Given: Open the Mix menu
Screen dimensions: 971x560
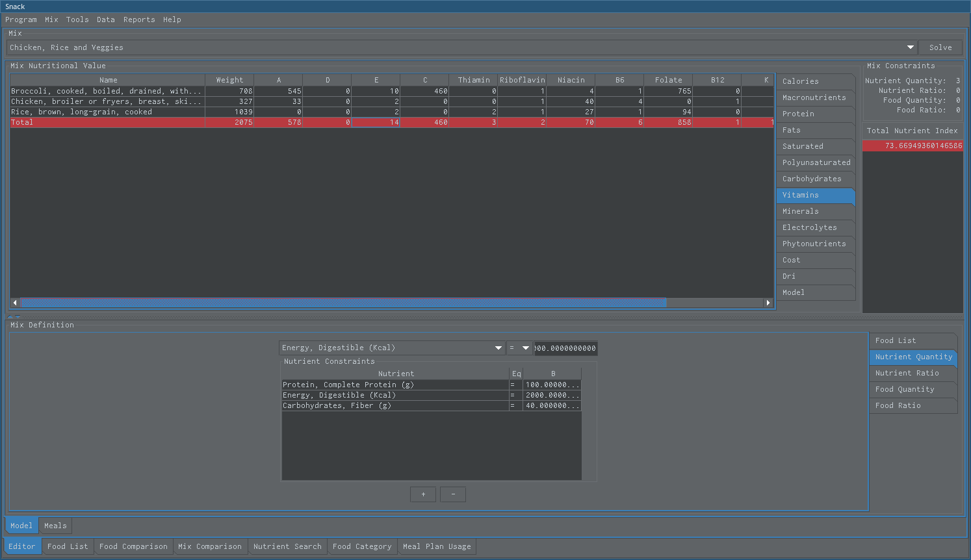Looking at the screenshot, I should [x=51, y=19].
